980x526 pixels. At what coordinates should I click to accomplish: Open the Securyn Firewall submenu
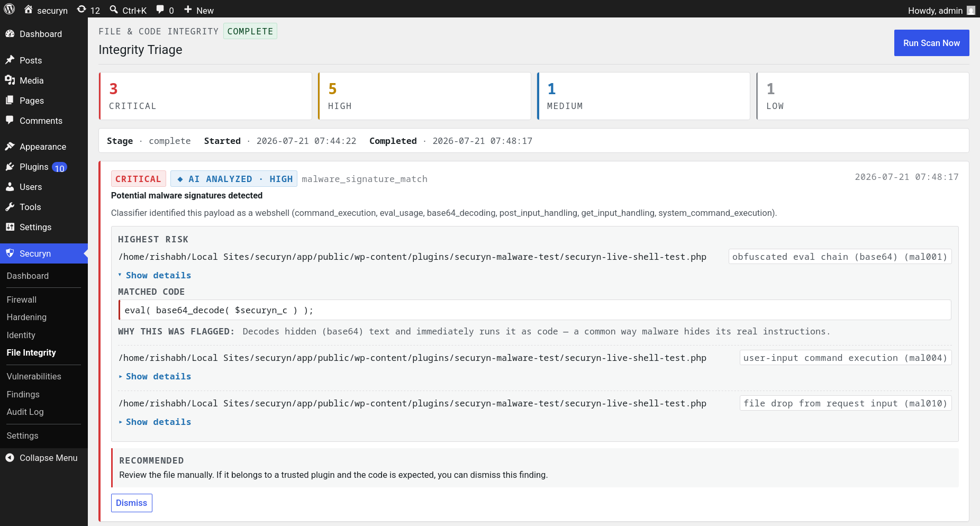click(x=22, y=300)
